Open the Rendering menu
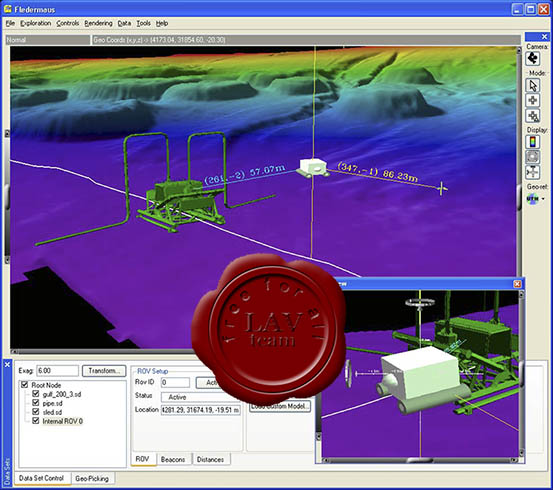This screenshot has height=490, width=553. [98, 23]
